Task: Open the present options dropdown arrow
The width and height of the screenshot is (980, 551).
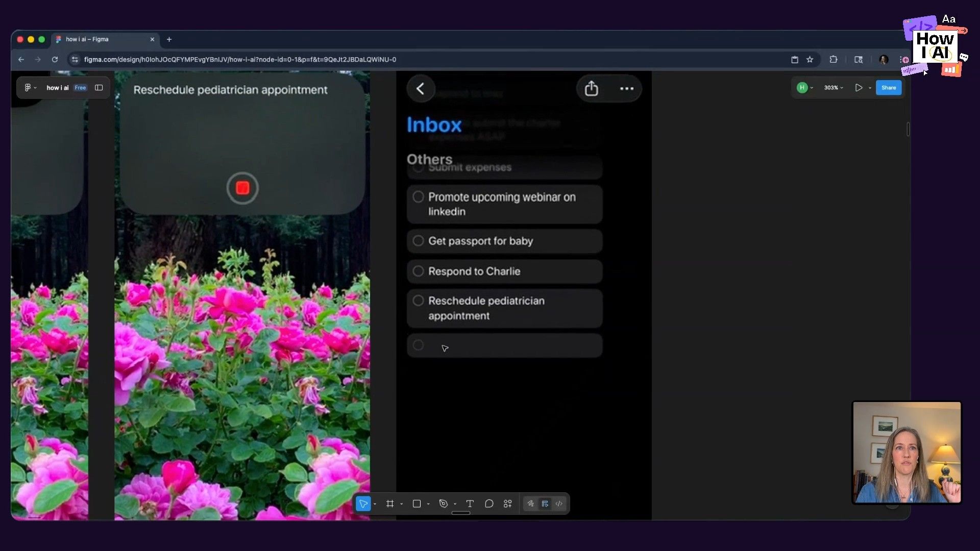Action: (x=870, y=88)
